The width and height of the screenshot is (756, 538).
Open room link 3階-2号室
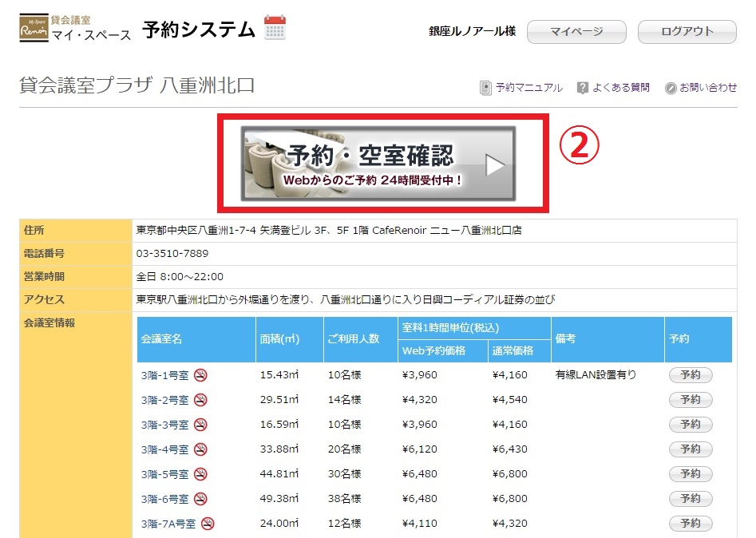(x=165, y=400)
